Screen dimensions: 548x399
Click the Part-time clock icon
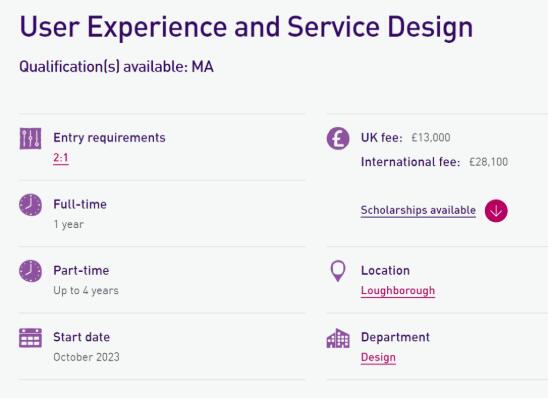(30, 271)
